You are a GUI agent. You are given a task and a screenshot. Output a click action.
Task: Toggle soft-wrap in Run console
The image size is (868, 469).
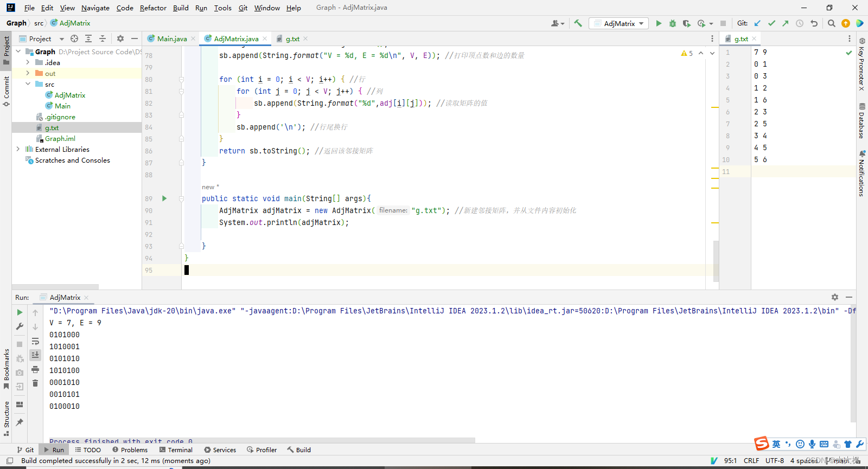pos(35,341)
